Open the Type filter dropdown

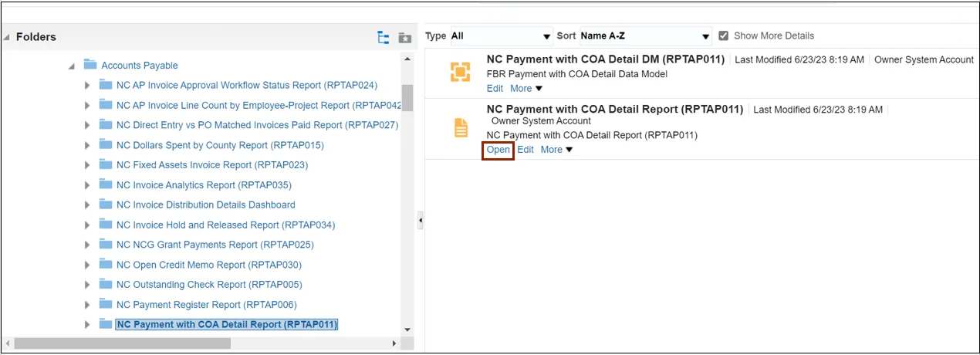[x=501, y=36]
